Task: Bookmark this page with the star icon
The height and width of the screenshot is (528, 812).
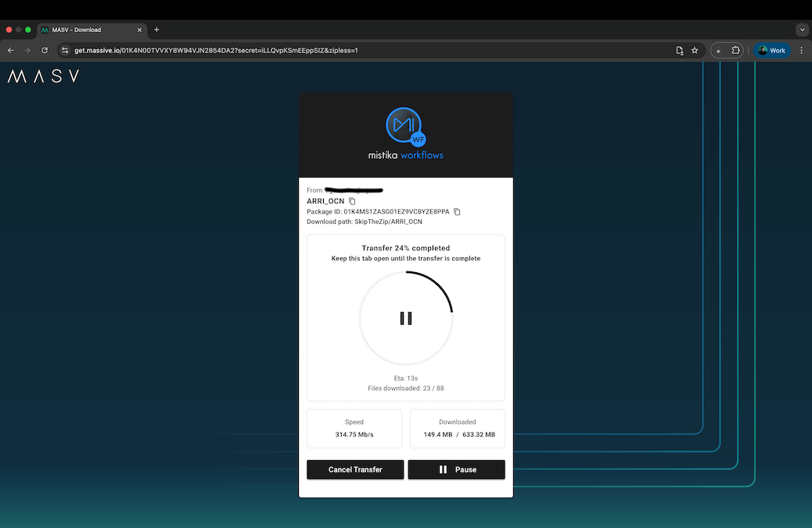Action: tap(695, 50)
